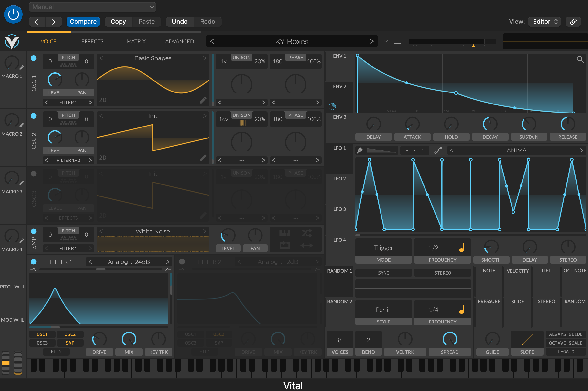This screenshot has height=391, width=588.
Task: Click the Vital logo icon
Action: tap(12, 42)
